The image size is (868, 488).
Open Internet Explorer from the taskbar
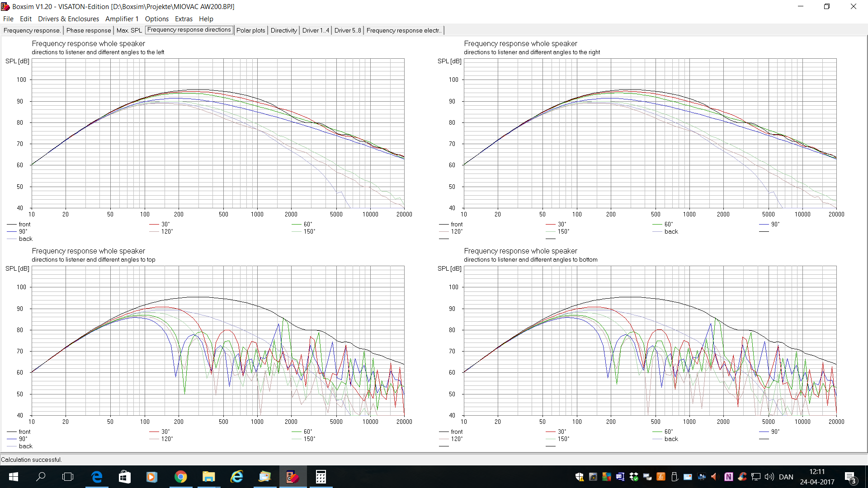coord(236,477)
